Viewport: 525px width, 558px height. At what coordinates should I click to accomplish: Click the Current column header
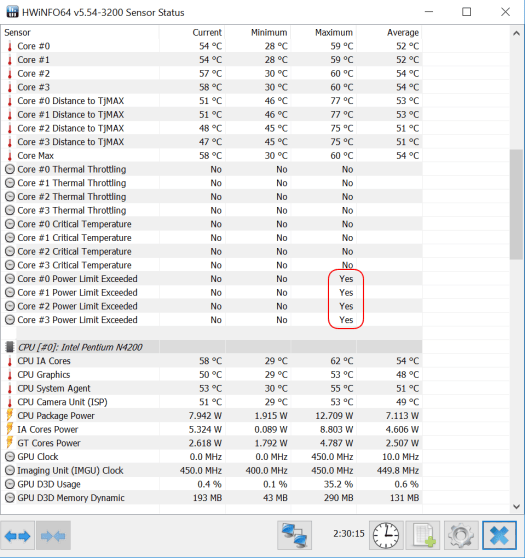(207, 32)
